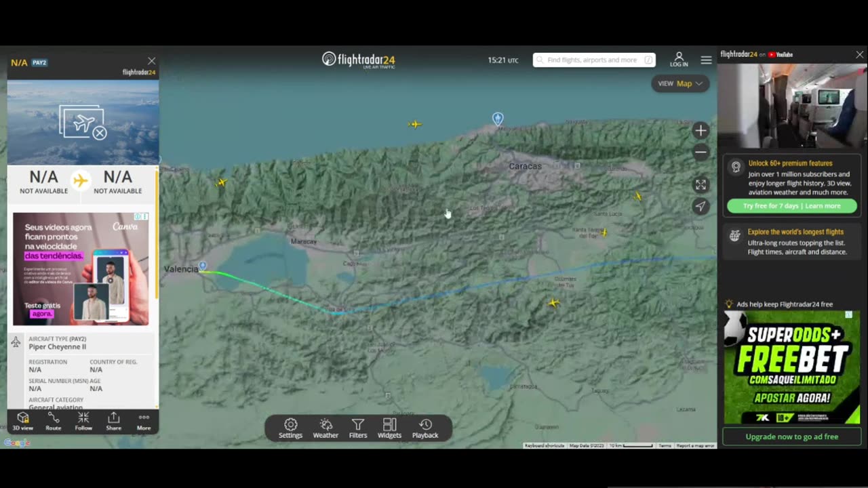868x488 pixels.
Task: Expand the VIEW Map dropdown
Action: click(679, 83)
